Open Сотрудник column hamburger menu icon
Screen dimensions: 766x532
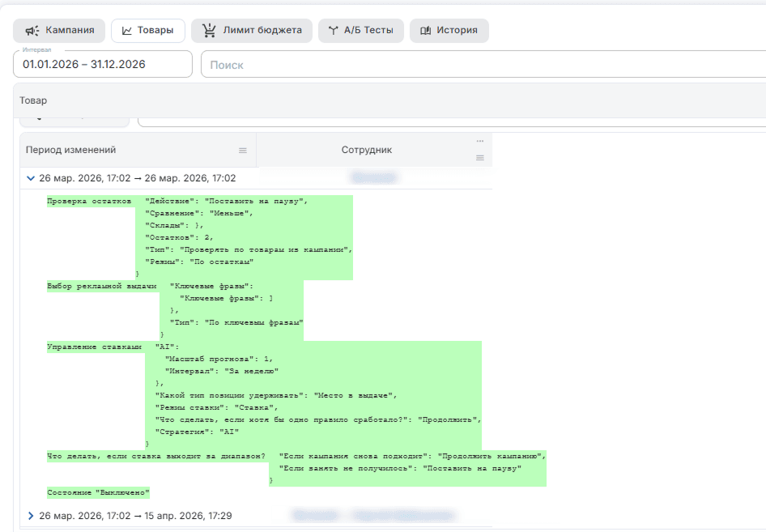[480, 158]
